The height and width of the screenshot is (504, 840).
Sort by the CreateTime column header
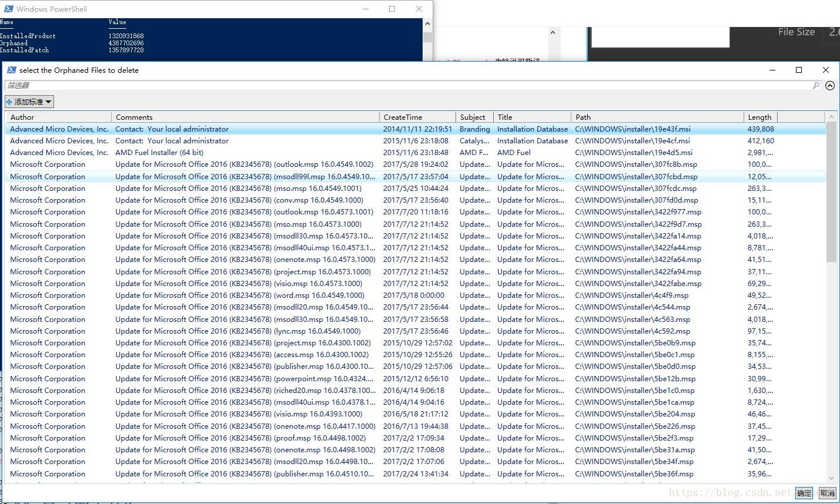pyautogui.click(x=417, y=117)
